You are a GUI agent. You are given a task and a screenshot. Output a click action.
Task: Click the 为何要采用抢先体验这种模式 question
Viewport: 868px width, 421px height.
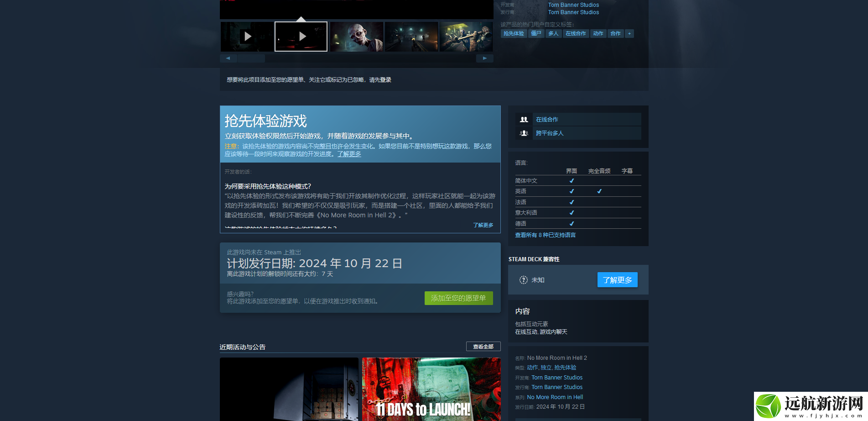click(268, 186)
